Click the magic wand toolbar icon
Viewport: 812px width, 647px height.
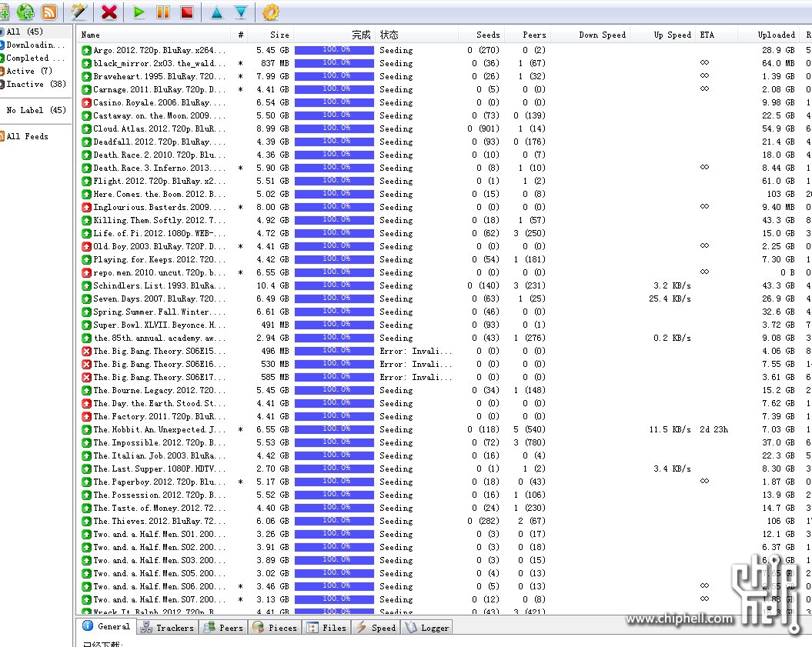79,12
